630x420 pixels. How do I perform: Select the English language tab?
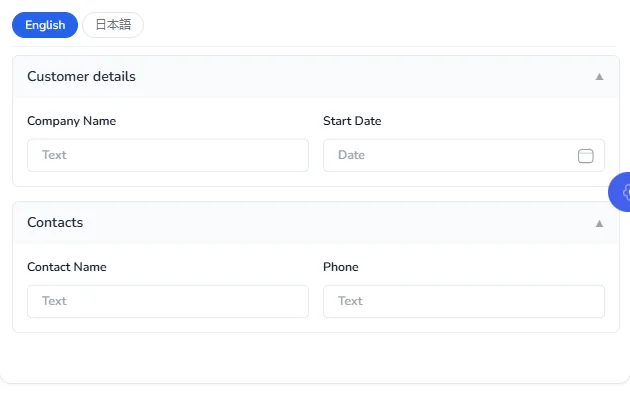click(x=45, y=25)
